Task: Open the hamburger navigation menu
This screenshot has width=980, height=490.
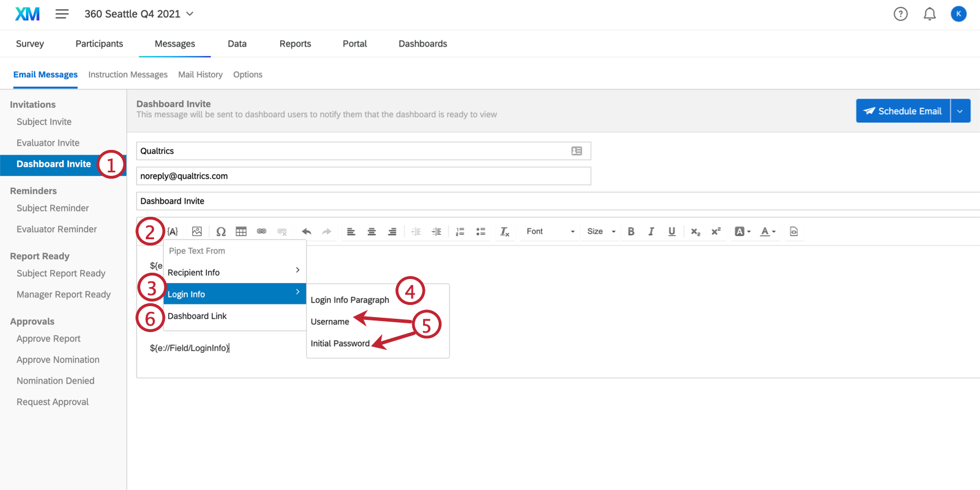Action: pyautogui.click(x=62, y=14)
